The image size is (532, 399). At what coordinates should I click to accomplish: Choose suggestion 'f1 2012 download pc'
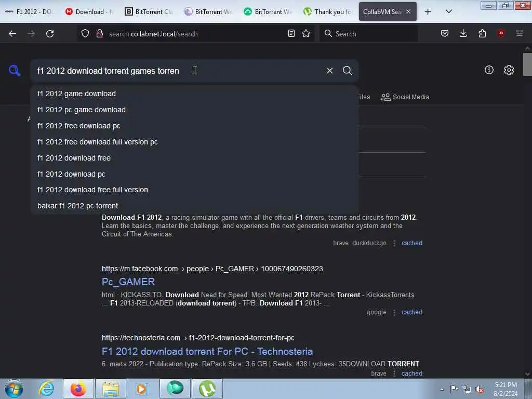194,174
